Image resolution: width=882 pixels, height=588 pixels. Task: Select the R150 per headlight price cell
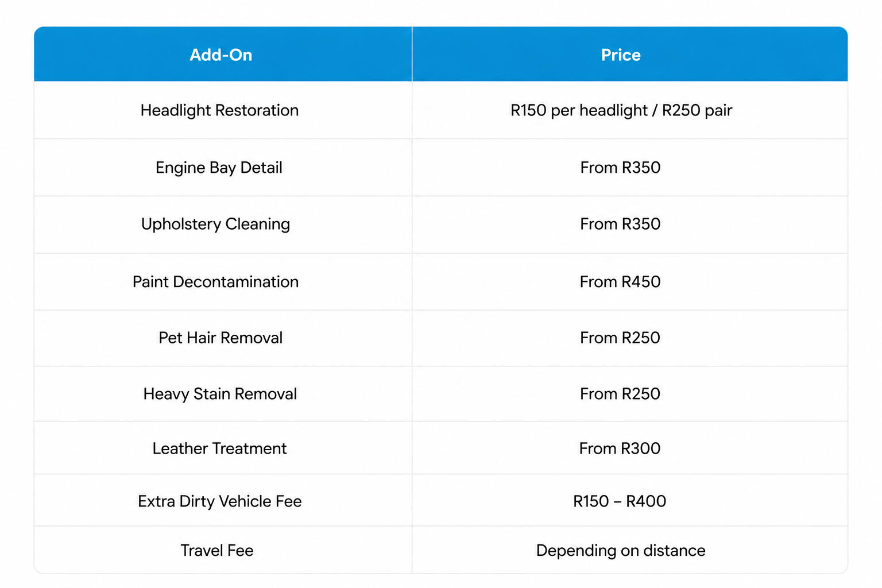pos(621,110)
